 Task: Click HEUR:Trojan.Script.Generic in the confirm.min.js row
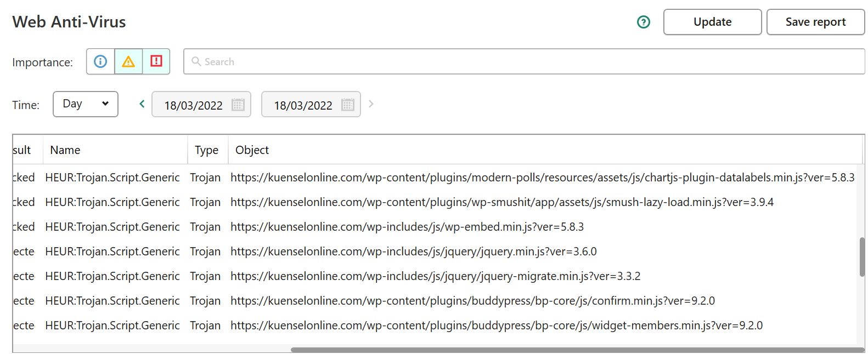point(112,301)
